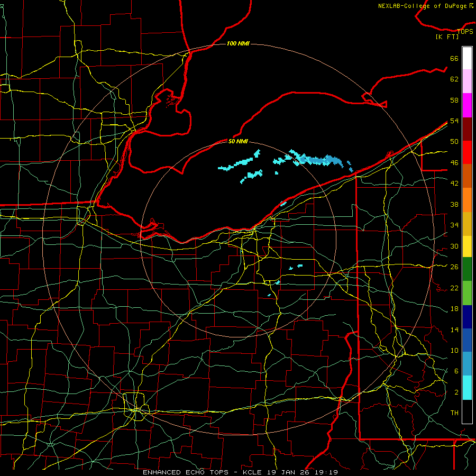Pick the dark green legend band
The height and width of the screenshot is (476, 476).
[x=467, y=269]
